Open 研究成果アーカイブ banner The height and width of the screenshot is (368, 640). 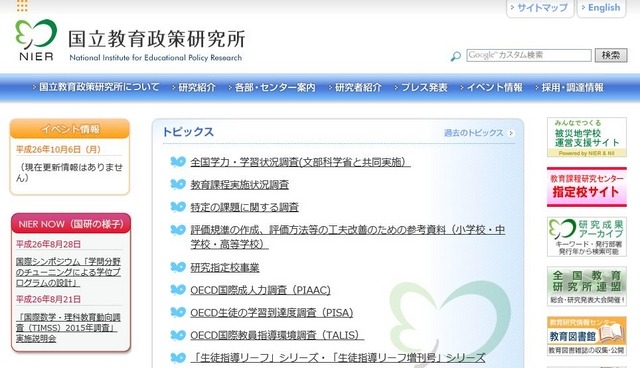587,237
